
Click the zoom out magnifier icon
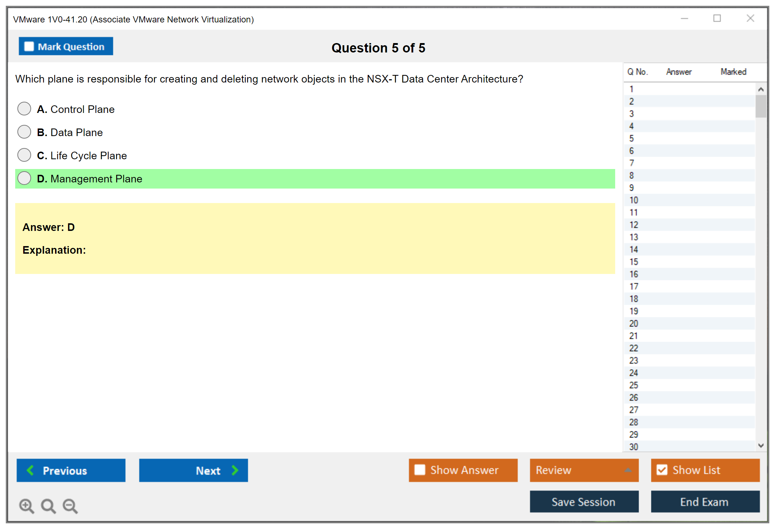coord(70,506)
